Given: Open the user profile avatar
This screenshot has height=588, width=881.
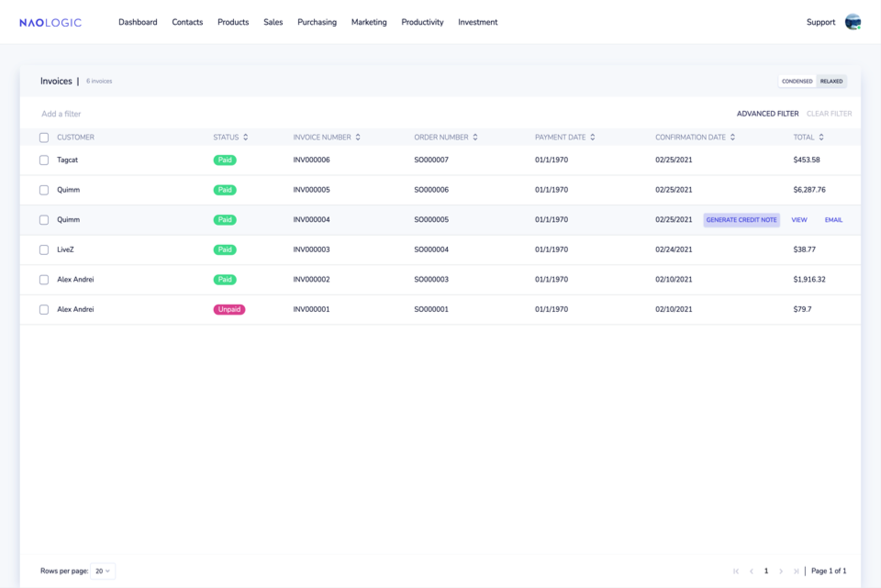Looking at the screenshot, I should tap(853, 22).
